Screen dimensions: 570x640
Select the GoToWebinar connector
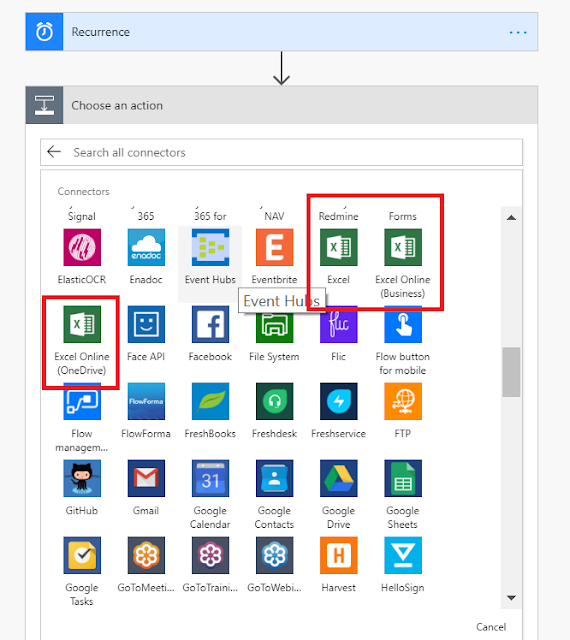tap(274, 555)
